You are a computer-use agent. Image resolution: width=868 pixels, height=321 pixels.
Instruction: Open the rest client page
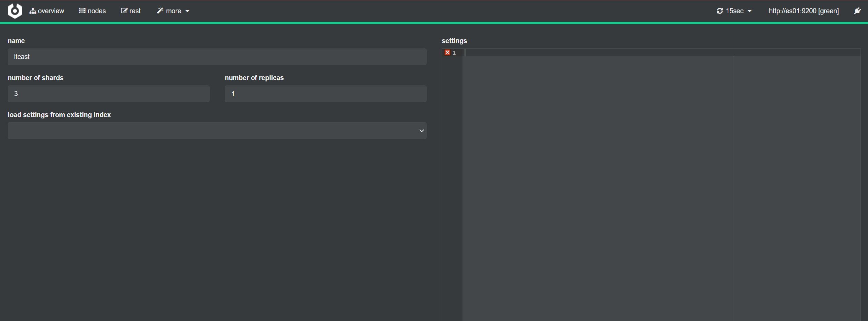tap(131, 11)
